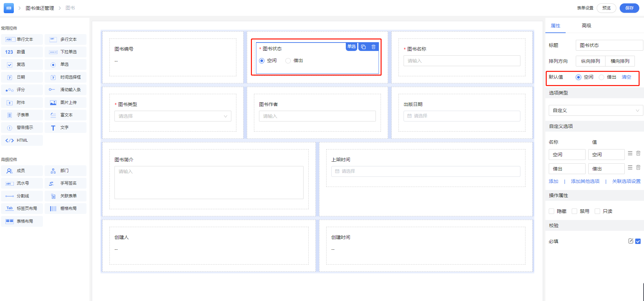Screen dimensions: 644x301
Task: Add a 多行文本 control
Action: click(66, 39)
